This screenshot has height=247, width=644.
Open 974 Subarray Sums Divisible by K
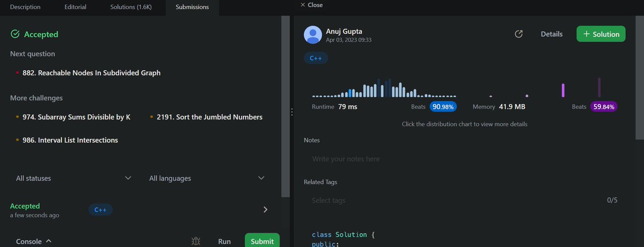click(76, 117)
